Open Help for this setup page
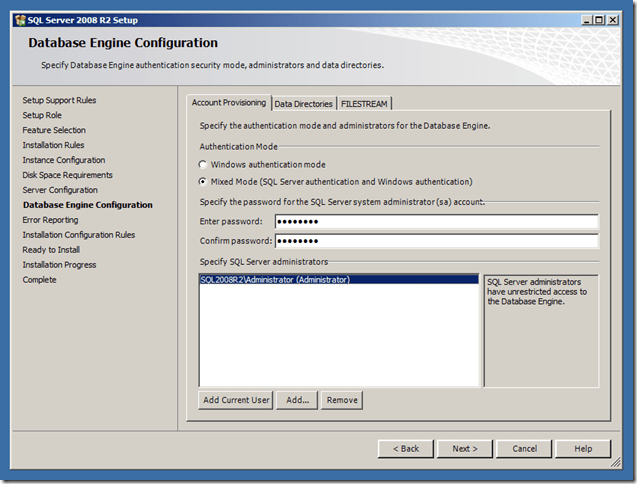The width and height of the screenshot is (637, 484). (583, 449)
